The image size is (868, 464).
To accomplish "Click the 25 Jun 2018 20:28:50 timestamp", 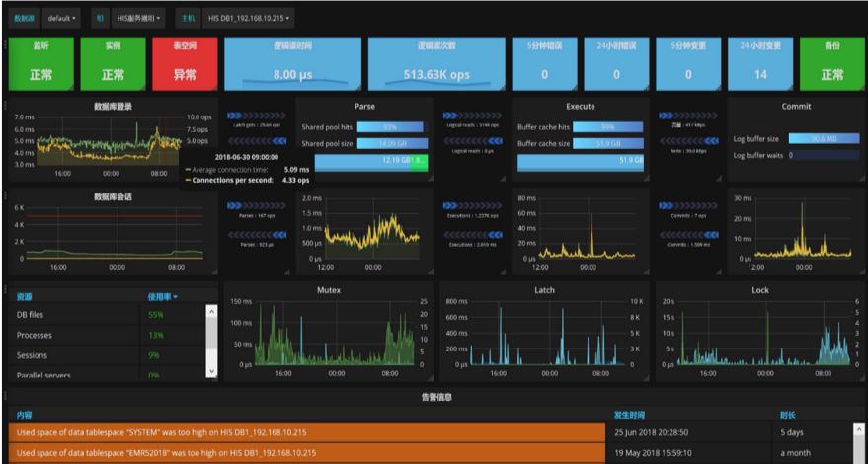I will (652, 432).
